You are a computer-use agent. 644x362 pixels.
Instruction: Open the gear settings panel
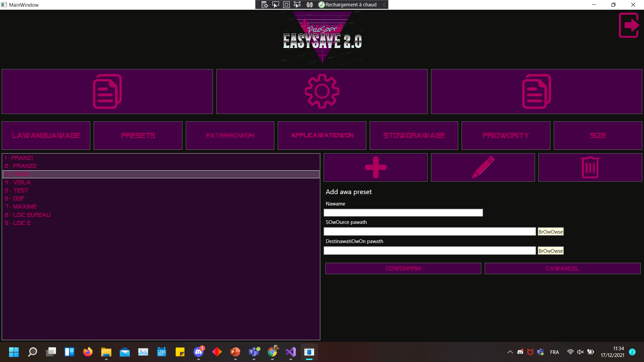pyautogui.click(x=322, y=91)
